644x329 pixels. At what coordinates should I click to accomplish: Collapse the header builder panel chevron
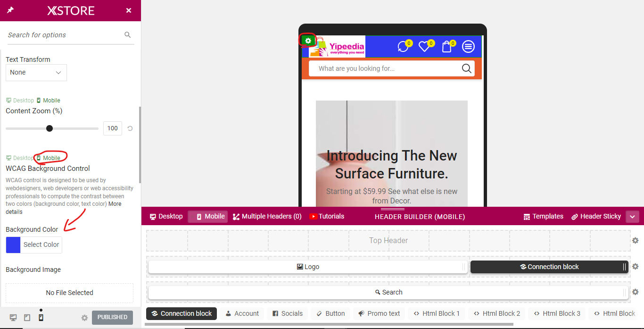coord(632,217)
